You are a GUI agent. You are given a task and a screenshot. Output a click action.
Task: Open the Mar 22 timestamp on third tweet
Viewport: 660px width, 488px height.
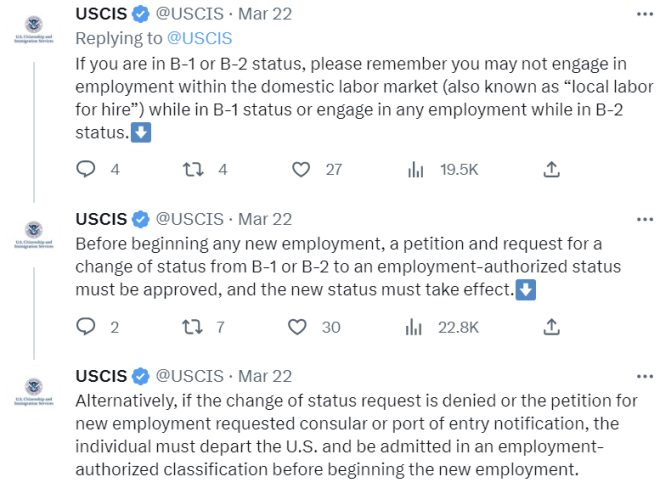click(x=265, y=376)
